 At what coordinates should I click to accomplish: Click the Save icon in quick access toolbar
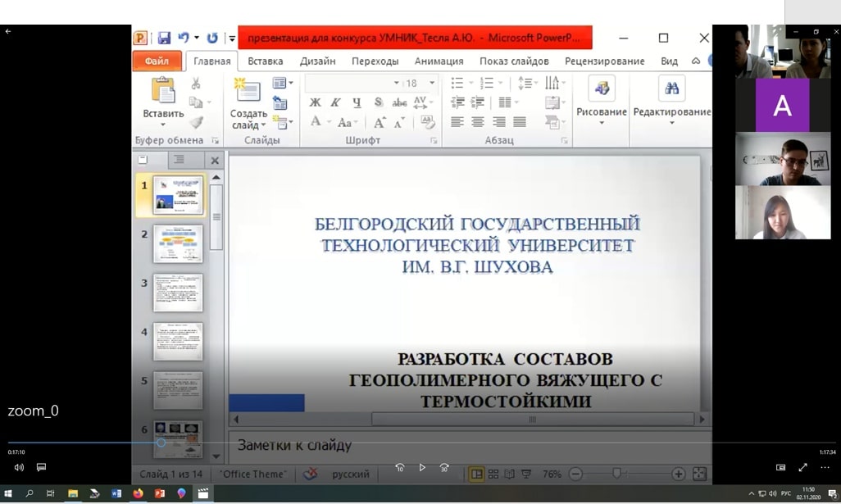pyautogui.click(x=164, y=38)
